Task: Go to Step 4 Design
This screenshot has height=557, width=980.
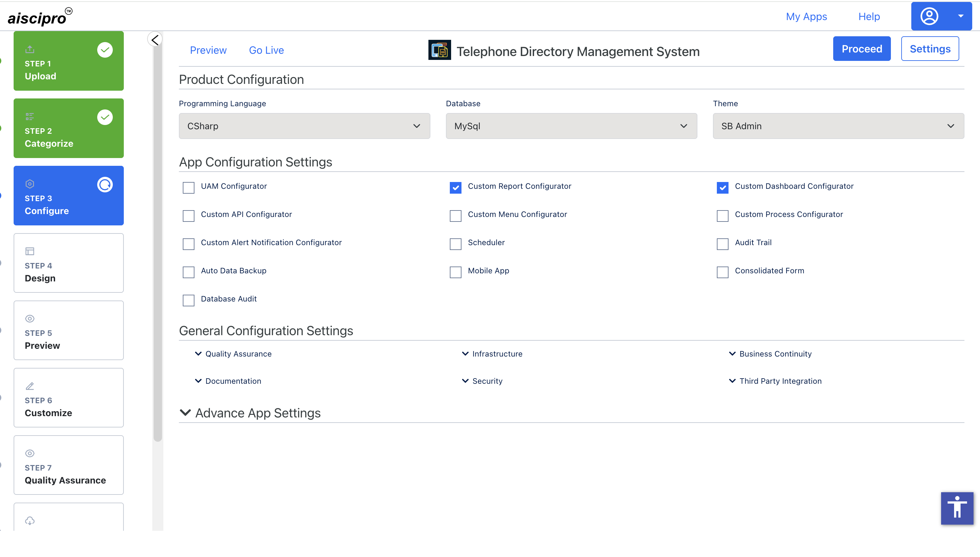Action: point(68,263)
